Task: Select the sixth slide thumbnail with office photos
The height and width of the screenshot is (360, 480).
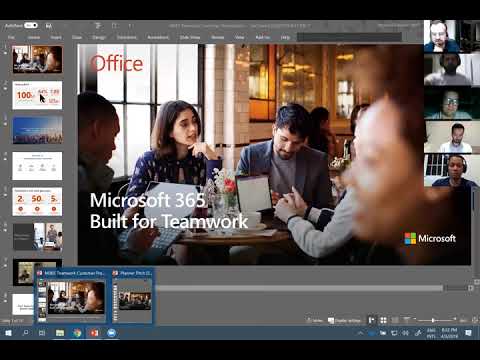Action: coord(37,237)
